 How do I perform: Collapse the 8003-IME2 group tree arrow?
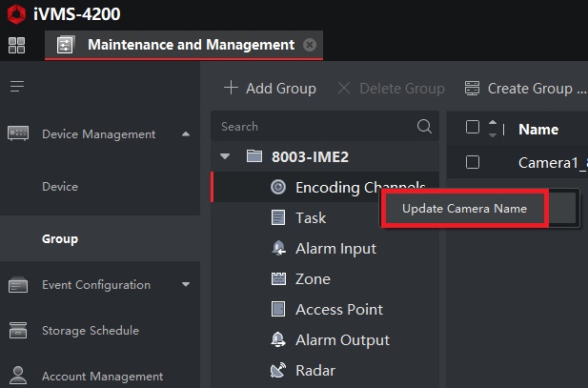coord(225,156)
